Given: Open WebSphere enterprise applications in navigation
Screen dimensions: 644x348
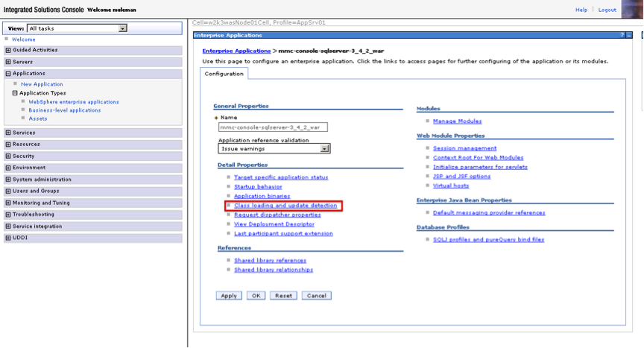Looking at the screenshot, I should click(74, 102).
